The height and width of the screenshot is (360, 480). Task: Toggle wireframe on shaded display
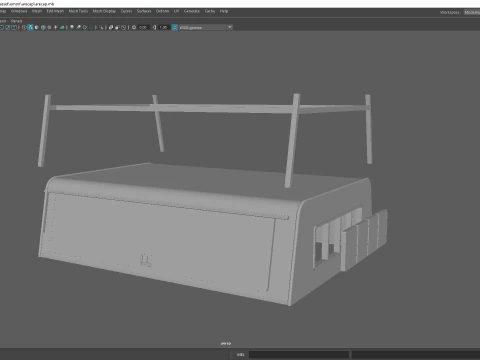(x=43, y=27)
